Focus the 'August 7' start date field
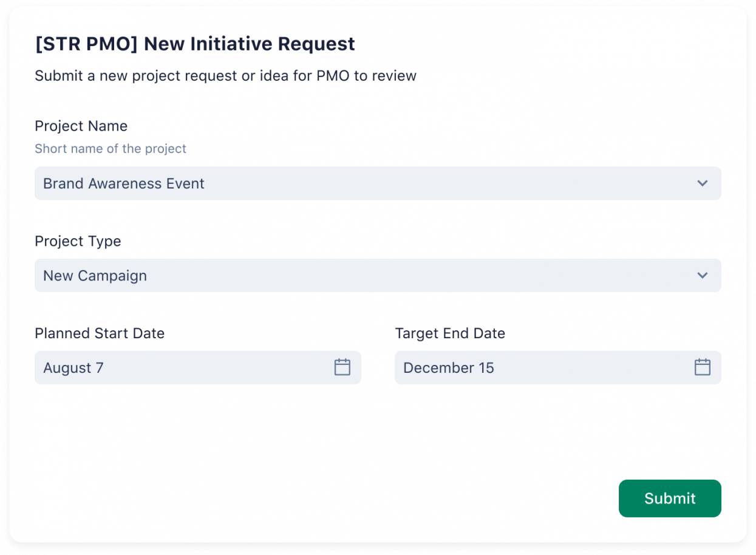Viewport: 756px width, 555px height. coord(198,367)
